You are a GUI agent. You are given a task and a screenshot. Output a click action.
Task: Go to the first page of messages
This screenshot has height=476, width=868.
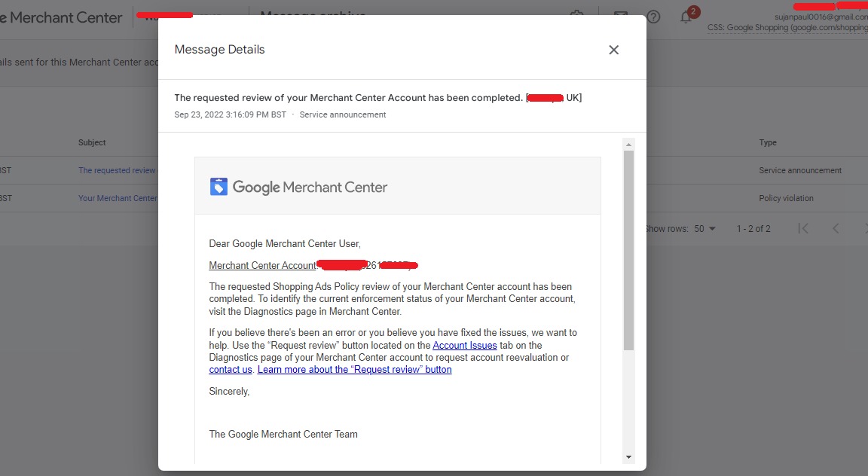(803, 229)
